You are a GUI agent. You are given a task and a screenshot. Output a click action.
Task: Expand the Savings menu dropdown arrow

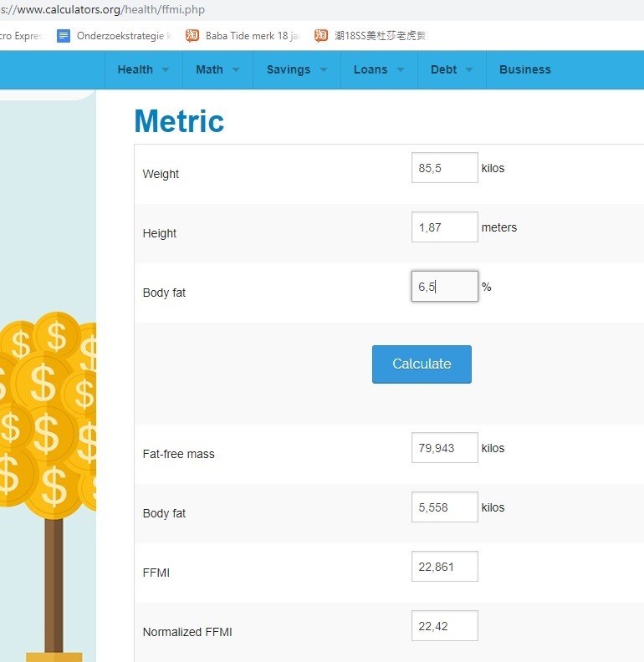click(x=323, y=70)
